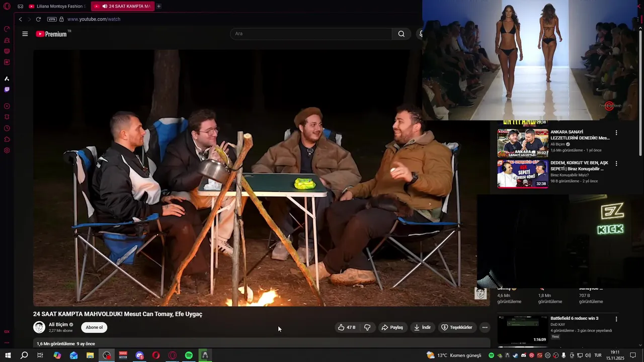Open the three-dot more actions menu
The width and height of the screenshot is (644, 362).
pos(485,327)
